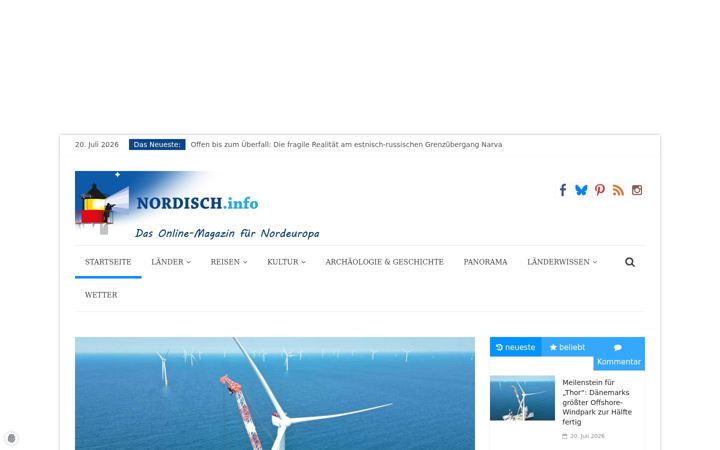Expand the Länder dropdown menu
The image size is (720, 450).
171,262
